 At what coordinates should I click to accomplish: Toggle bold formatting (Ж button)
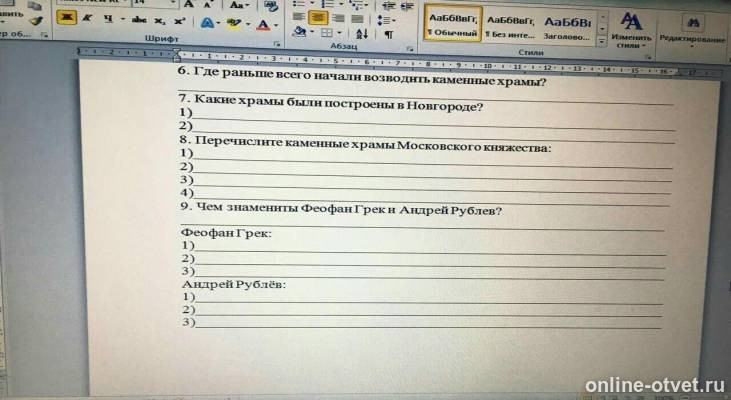(67, 18)
